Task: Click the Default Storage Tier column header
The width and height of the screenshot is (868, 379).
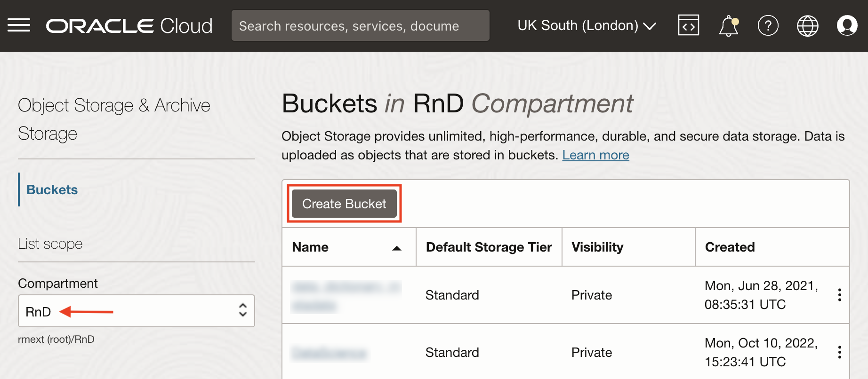Action: coord(489,247)
